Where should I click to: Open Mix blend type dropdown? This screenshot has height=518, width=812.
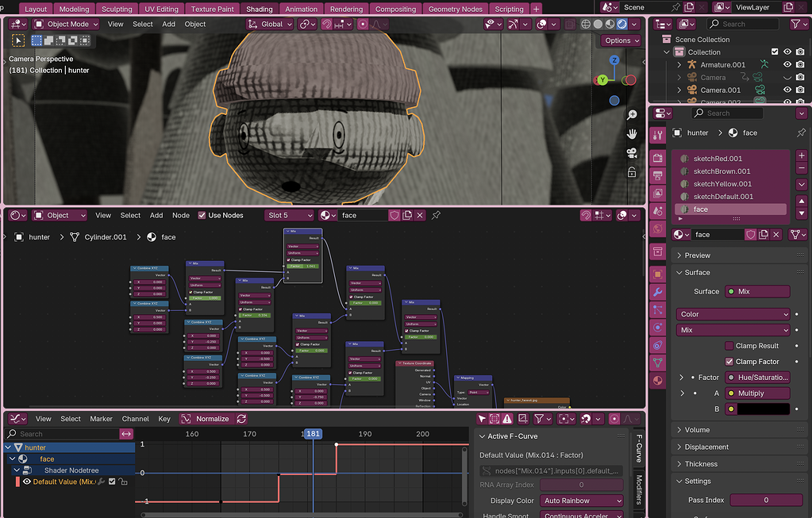[x=733, y=330]
